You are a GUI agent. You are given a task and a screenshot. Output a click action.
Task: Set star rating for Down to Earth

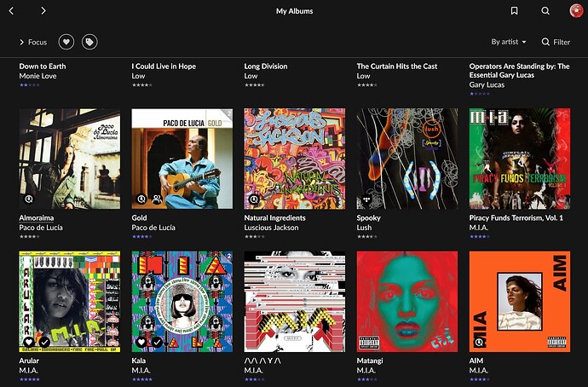click(29, 85)
